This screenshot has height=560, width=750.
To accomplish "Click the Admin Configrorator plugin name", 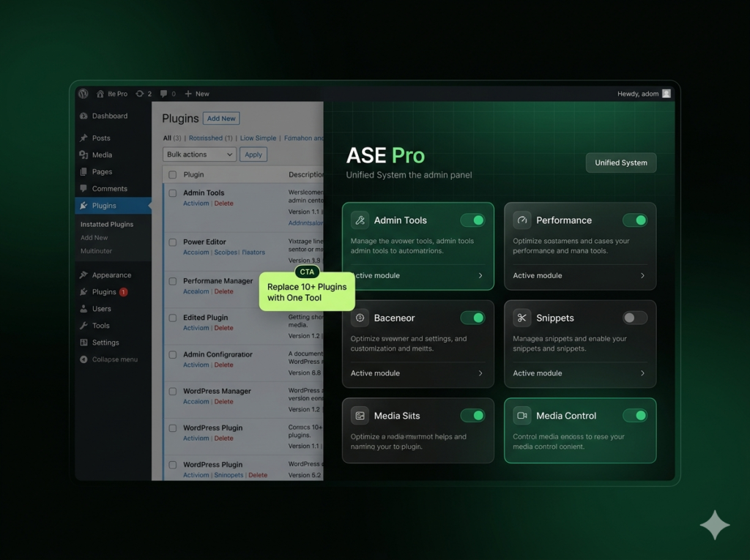I will [x=218, y=354].
